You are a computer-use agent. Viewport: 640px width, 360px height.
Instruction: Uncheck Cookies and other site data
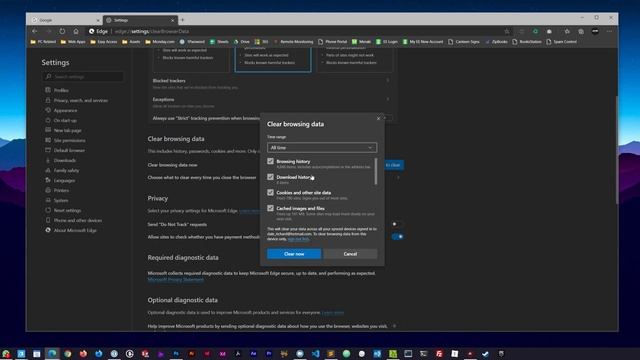click(270, 192)
